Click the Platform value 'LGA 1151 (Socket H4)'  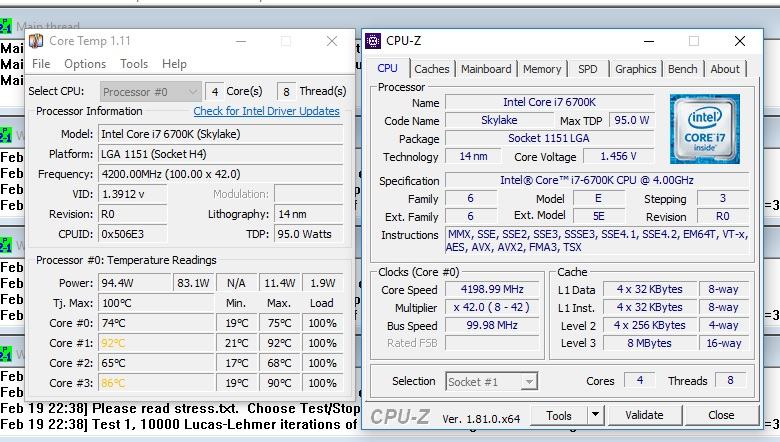click(221, 154)
